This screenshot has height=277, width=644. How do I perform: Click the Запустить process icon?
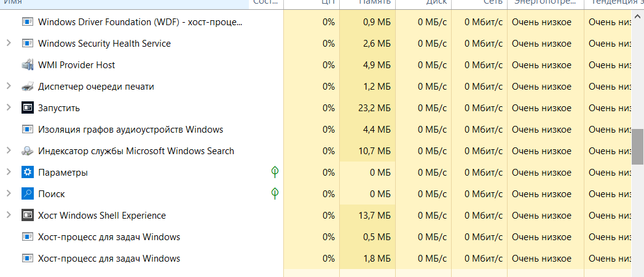click(27, 108)
